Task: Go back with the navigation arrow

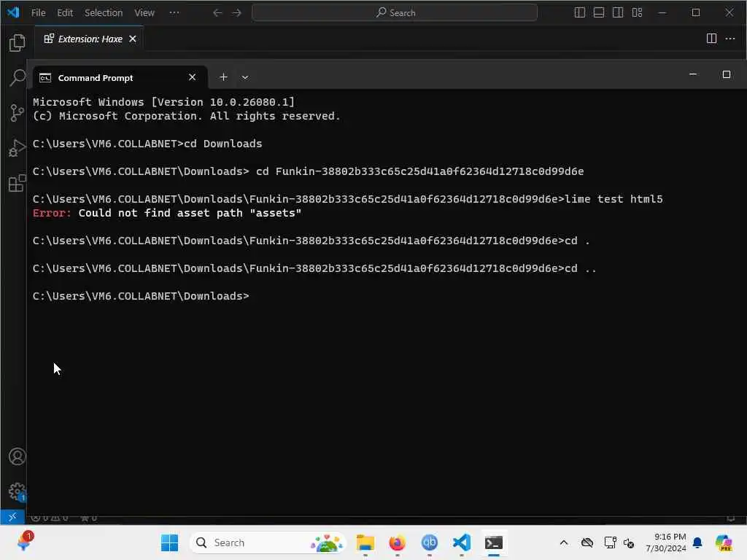Action: (217, 13)
